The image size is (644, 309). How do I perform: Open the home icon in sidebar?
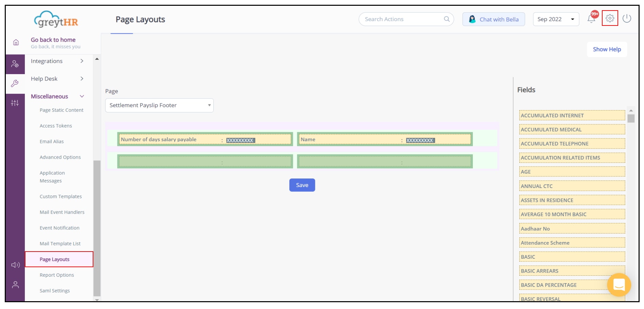point(16,42)
